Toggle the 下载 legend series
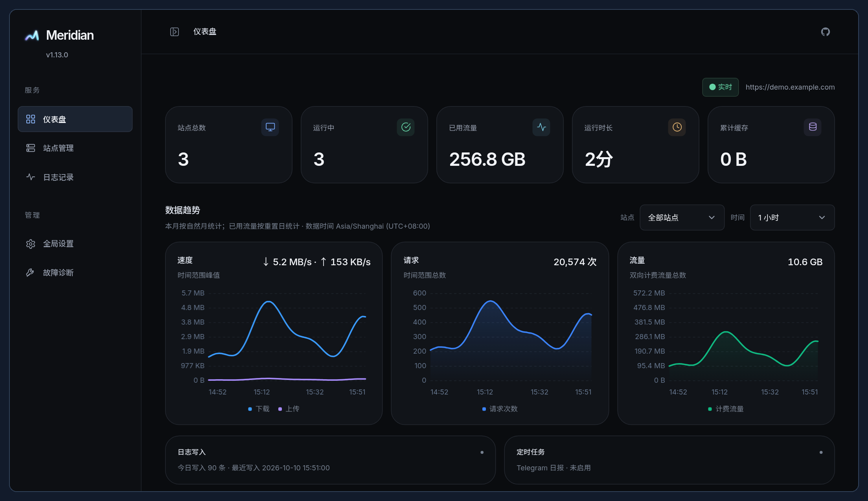This screenshot has width=868, height=501. click(x=259, y=409)
